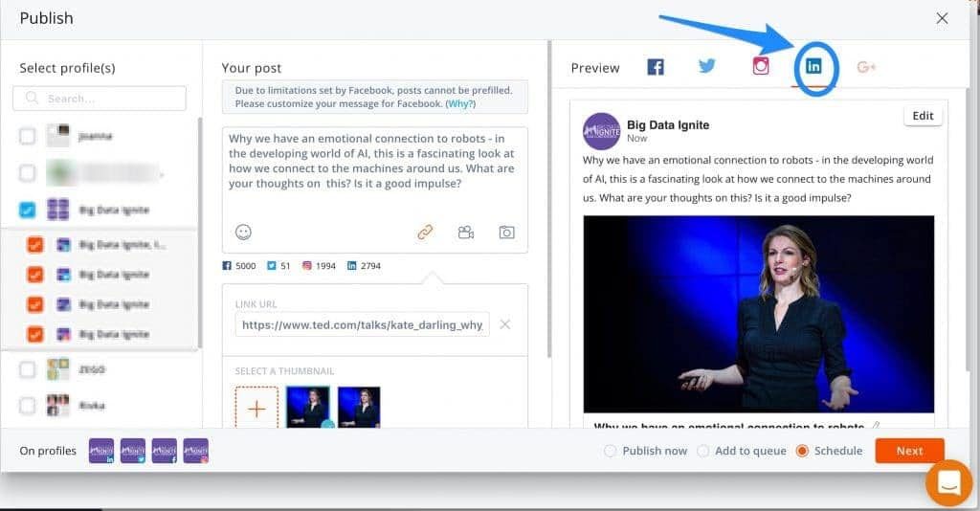Choose the Add to queue option

[703, 451]
